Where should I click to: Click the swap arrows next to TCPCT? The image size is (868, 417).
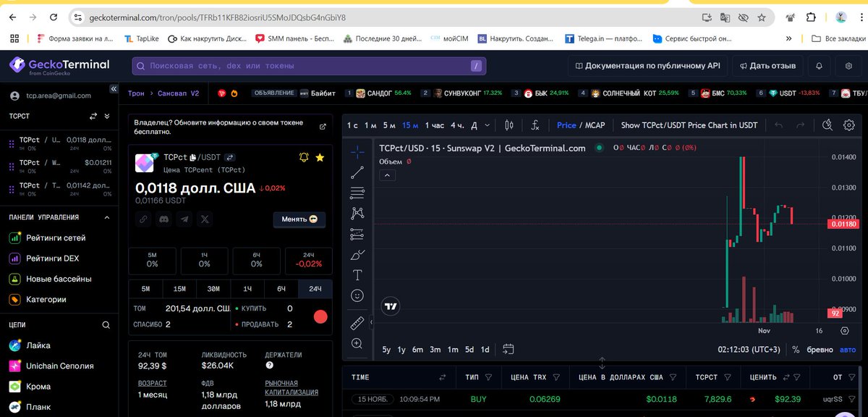click(93, 116)
